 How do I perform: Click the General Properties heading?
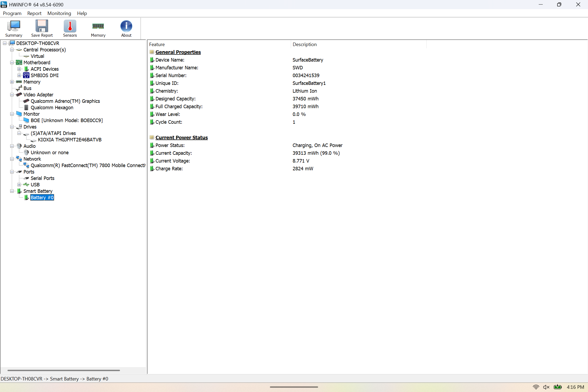(178, 52)
